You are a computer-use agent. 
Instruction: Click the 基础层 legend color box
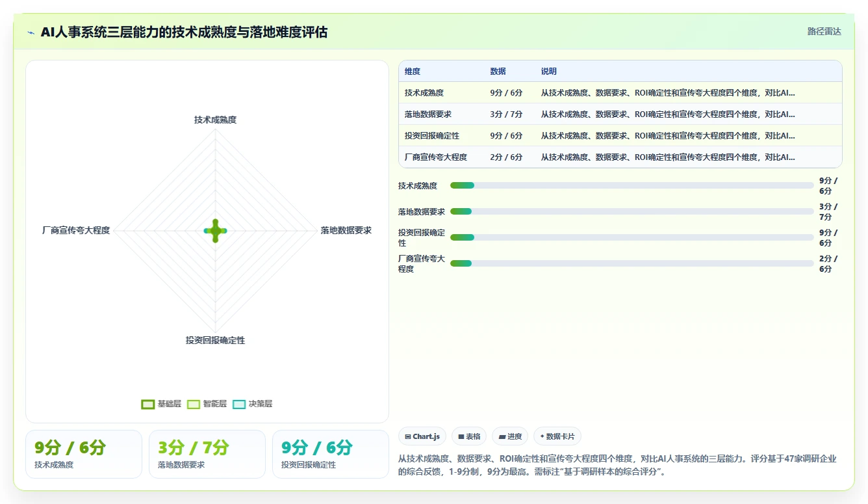(x=147, y=404)
